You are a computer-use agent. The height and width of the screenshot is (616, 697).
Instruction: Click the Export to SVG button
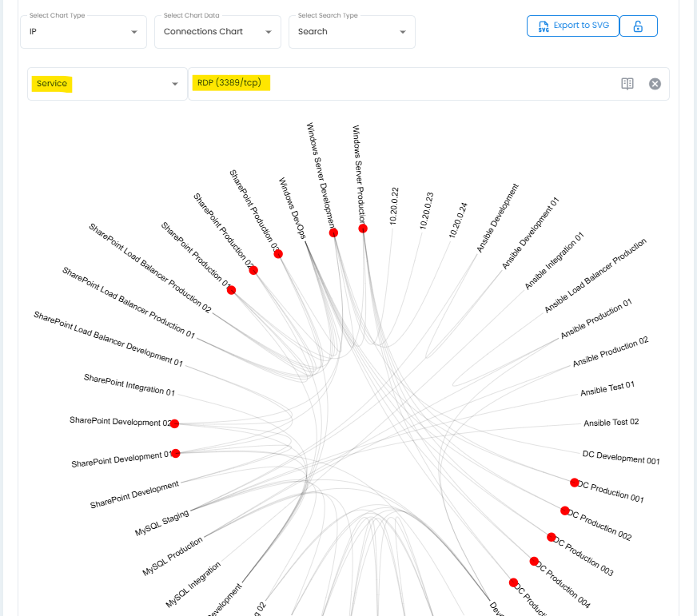572,26
